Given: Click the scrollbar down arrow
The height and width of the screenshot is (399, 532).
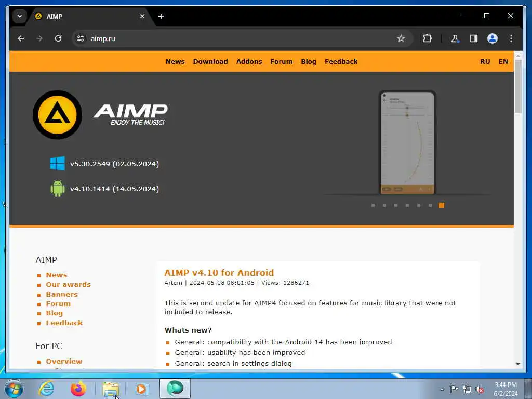Looking at the screenshot, I should point(518,364).
